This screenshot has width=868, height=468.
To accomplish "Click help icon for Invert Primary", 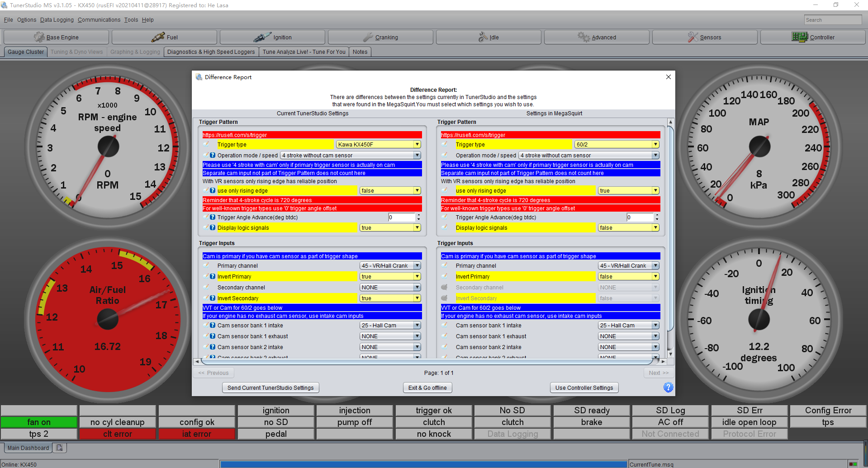I will click(x=213, y=276).
